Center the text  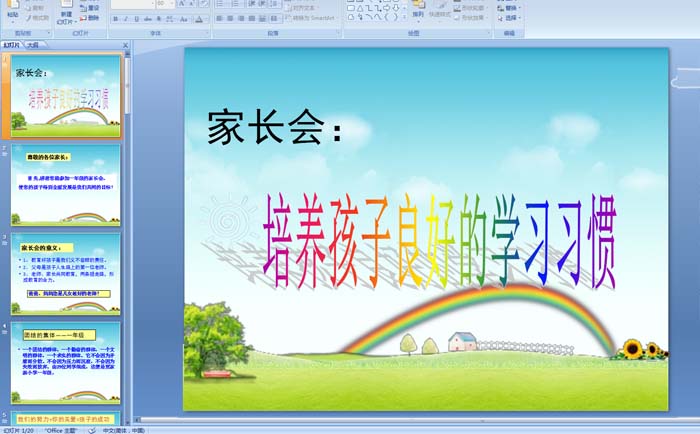[230, 18]
